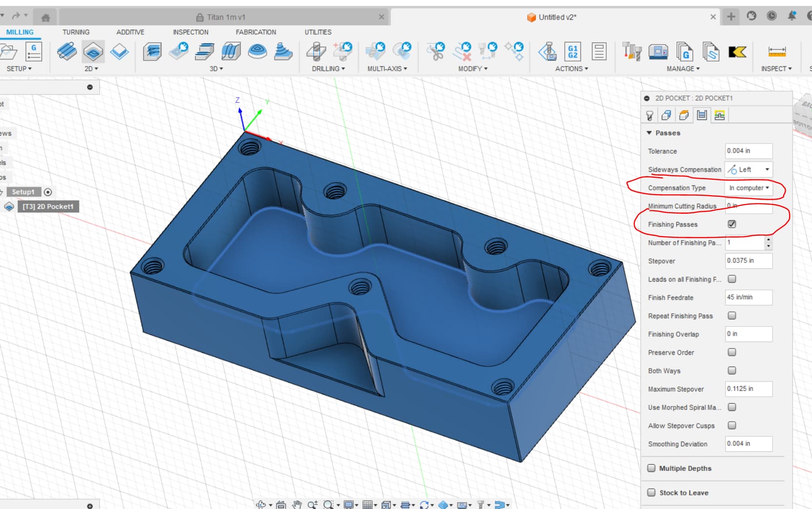
Task: Open the MODIFY menu label
Action: (x=473, y=69)
